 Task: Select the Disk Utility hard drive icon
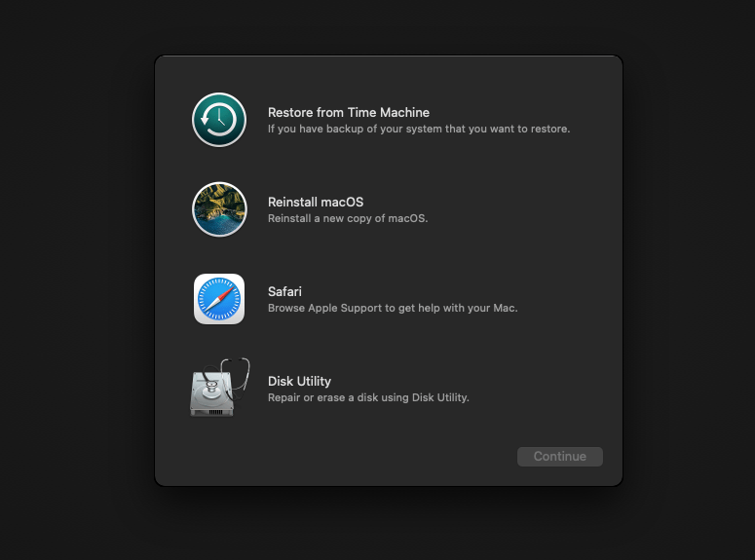click(x=219, y=388)
